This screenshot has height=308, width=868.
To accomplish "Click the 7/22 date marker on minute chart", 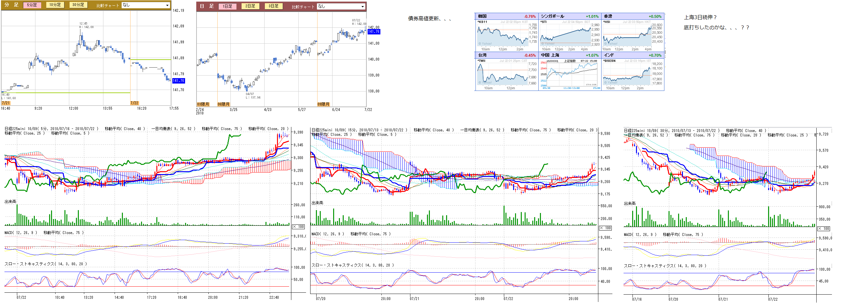I will pos(134,103).
